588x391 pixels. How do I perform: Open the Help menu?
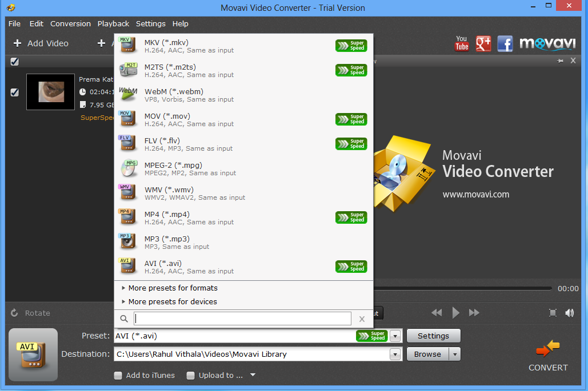click(x=180, y=23)
